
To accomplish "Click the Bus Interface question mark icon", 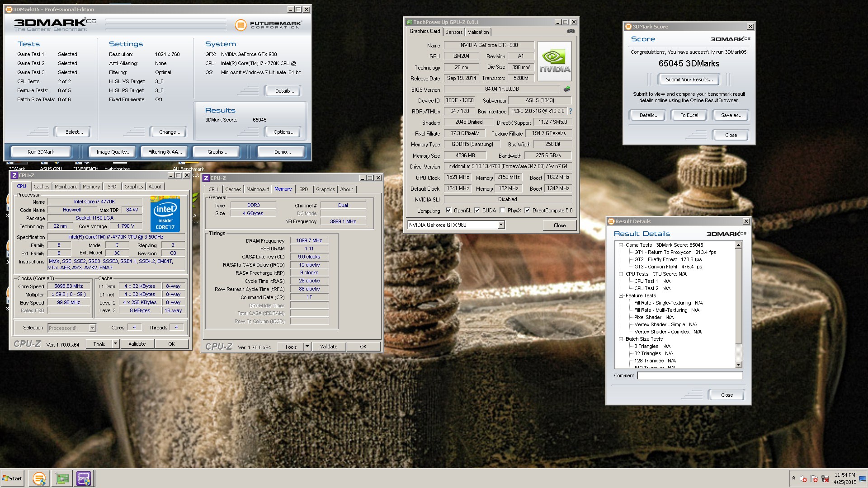I will click(570, 111).
